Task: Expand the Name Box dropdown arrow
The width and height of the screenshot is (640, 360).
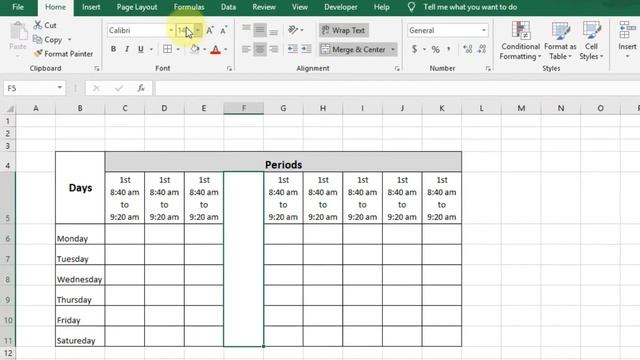Action: (60, 88)
